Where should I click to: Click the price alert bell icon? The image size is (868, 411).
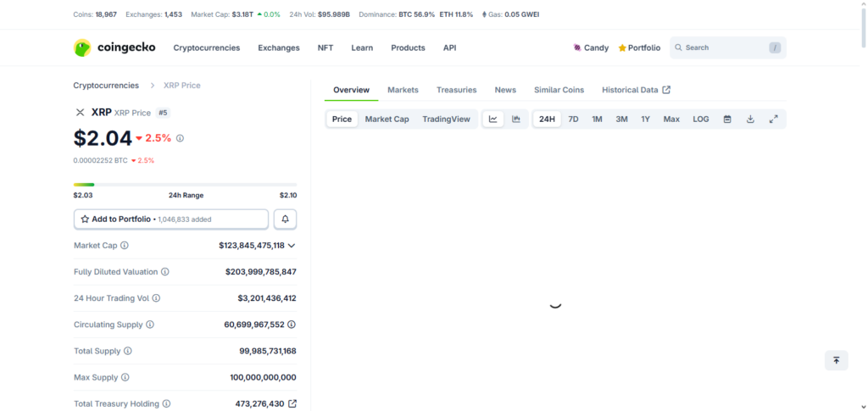point(285,219)
